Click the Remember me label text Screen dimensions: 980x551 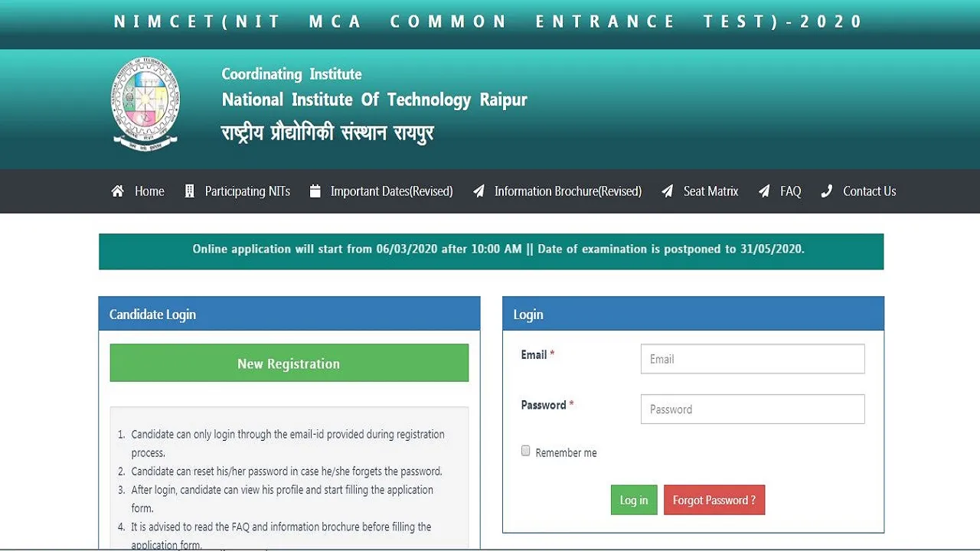[x=566, y=452]
